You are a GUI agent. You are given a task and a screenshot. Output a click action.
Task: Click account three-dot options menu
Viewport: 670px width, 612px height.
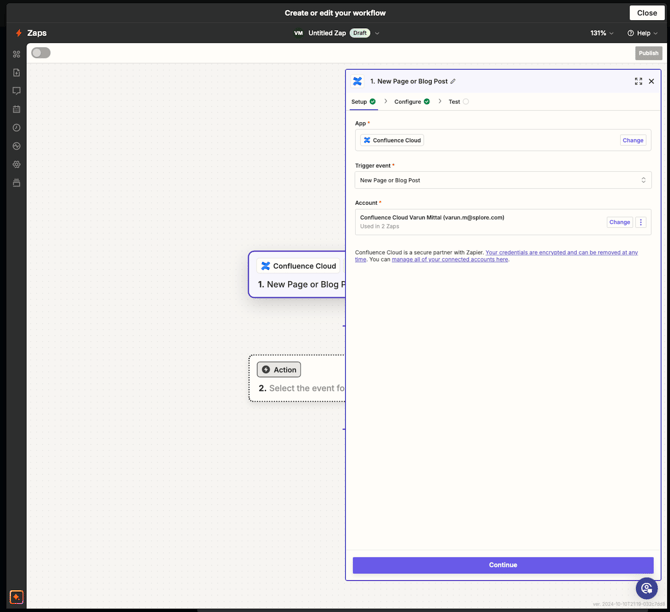(x=641, y=222)
